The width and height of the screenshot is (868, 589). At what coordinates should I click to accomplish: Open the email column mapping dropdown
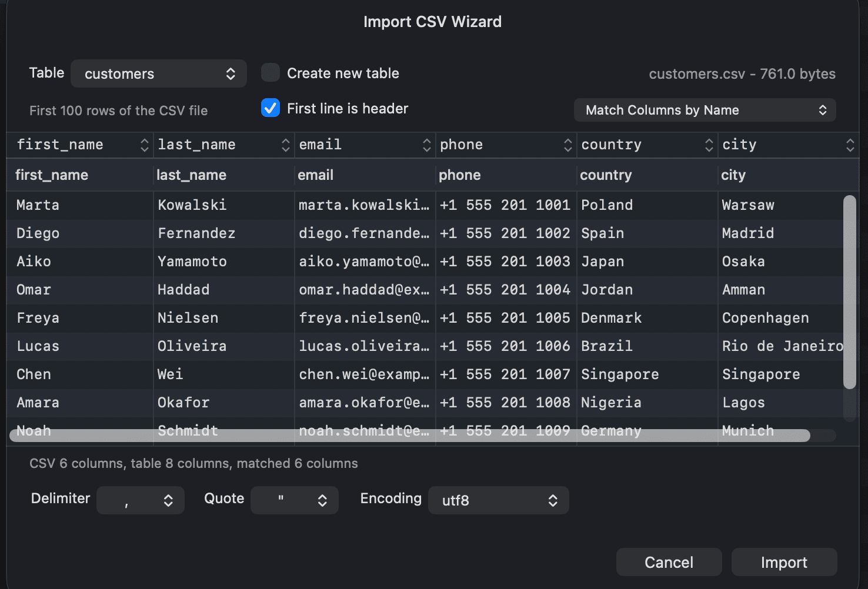pos(365,145)
